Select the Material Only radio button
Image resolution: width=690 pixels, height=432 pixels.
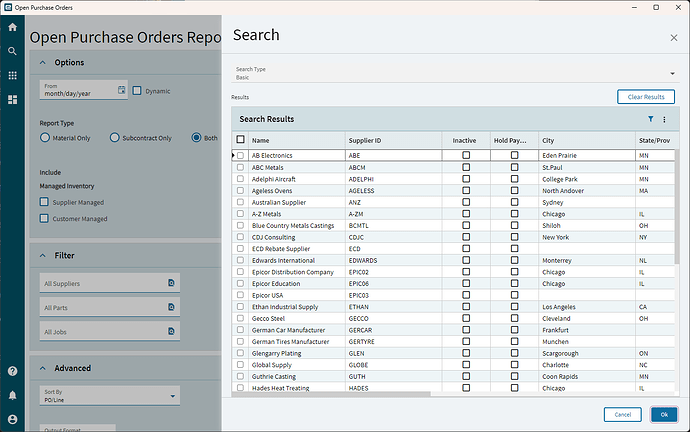click(x=45, y=138)
